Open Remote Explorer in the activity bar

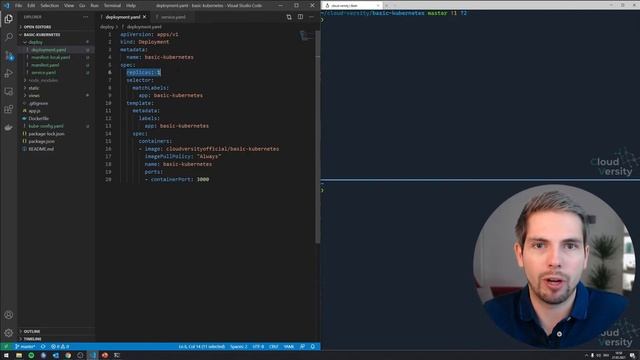click(9, 91)
